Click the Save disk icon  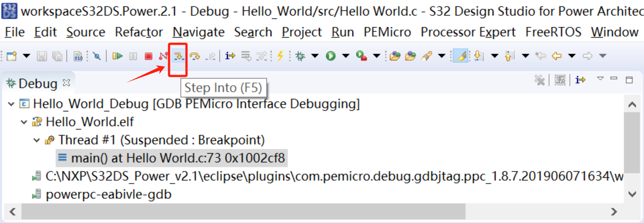click(42, 56)
